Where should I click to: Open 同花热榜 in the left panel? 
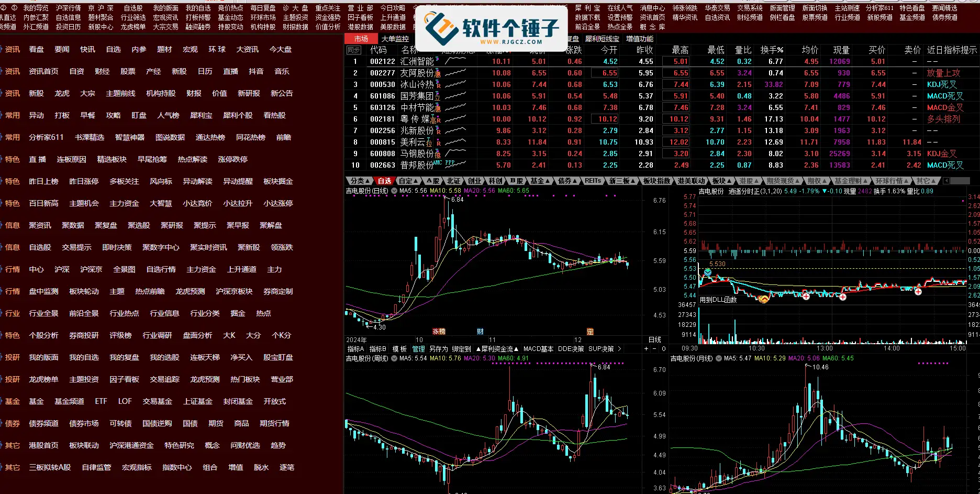tap(250, 137)
